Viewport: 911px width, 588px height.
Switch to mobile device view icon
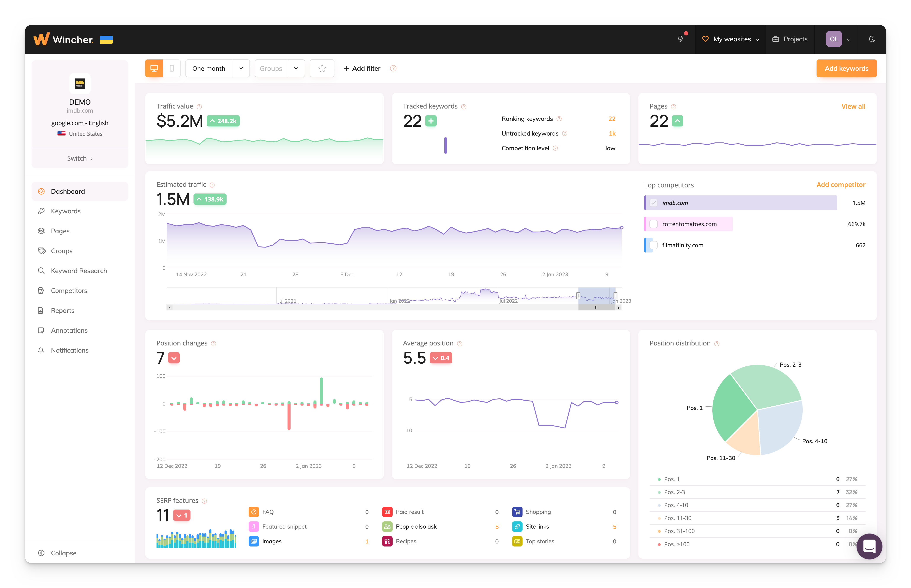point(172,68)
